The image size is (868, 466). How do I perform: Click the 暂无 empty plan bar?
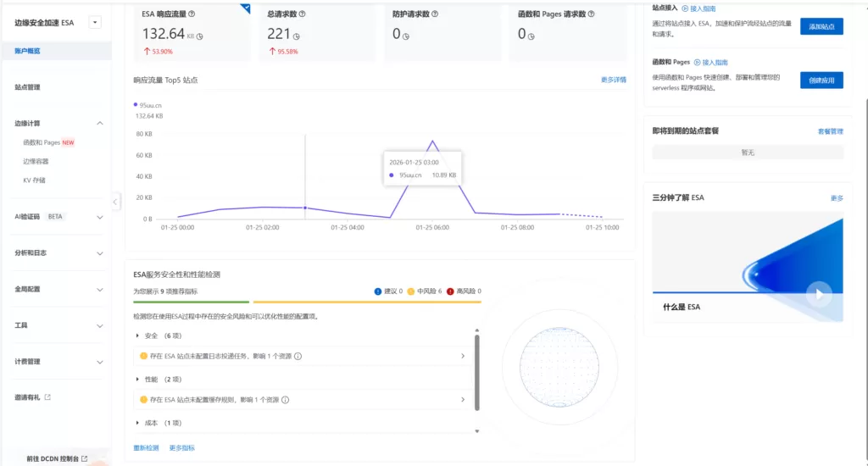click(748, 153)
